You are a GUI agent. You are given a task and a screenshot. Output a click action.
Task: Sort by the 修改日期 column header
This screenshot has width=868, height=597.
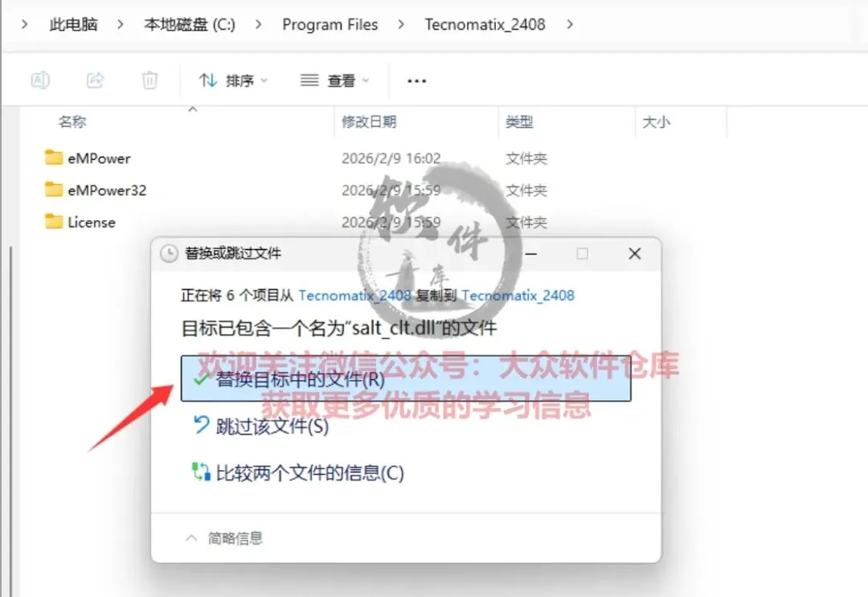click(x=369, y=121)
